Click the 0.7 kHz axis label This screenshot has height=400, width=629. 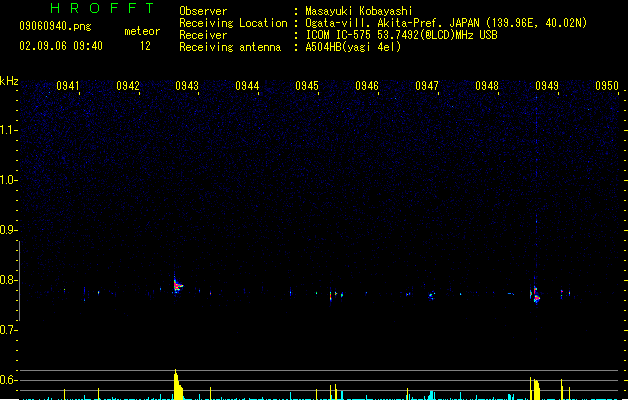click(x=8, y=330)
